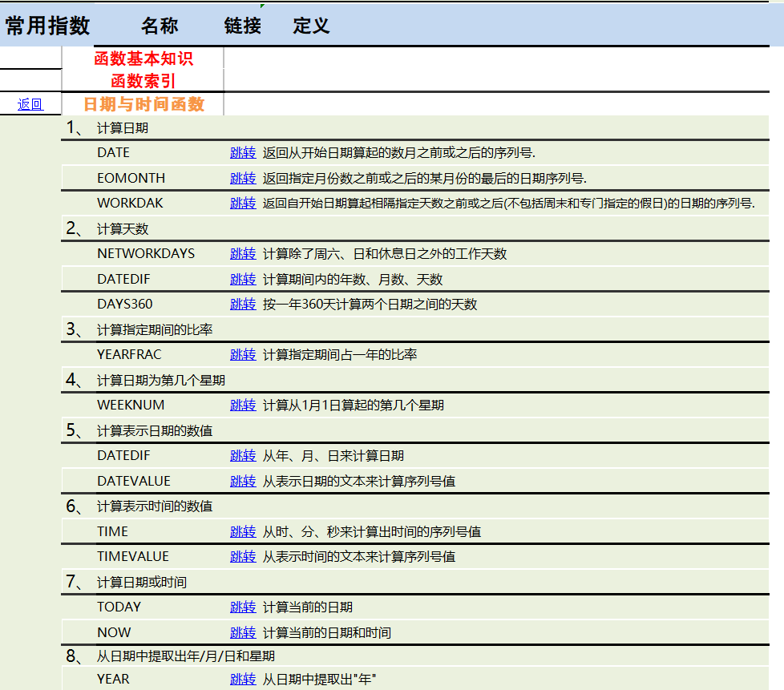Open the 跳转 link for TODAY
The height and width of the screenshot is (690, 784).
coord(243,607)
